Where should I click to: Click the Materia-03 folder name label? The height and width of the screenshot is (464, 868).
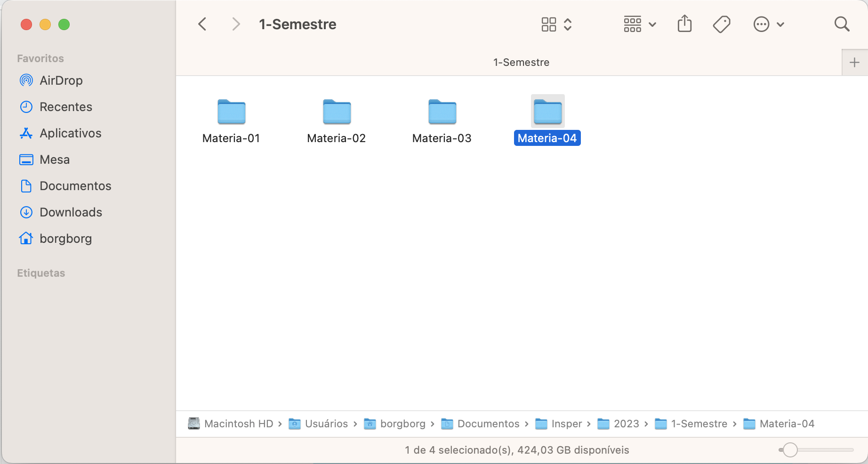(442, 138)
